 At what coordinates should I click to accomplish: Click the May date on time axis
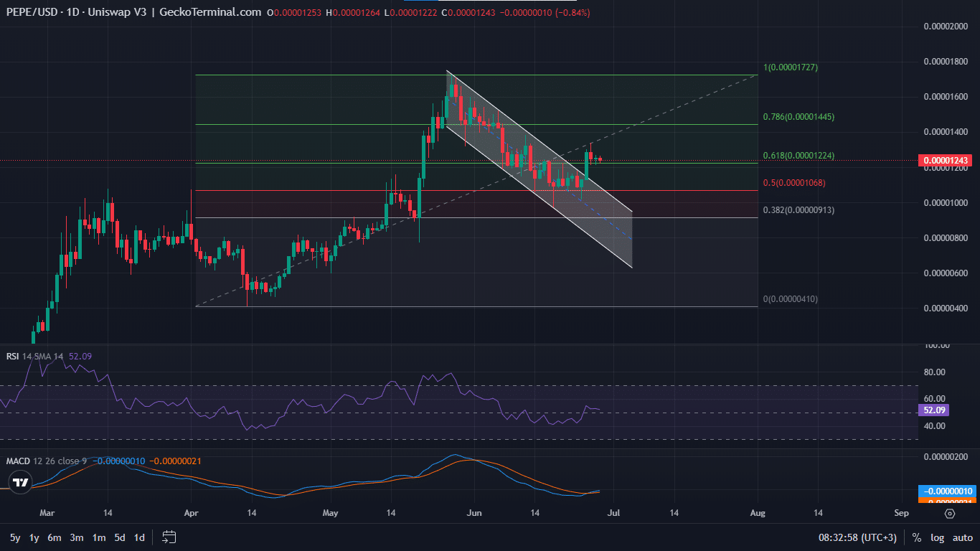coord(330,514)
